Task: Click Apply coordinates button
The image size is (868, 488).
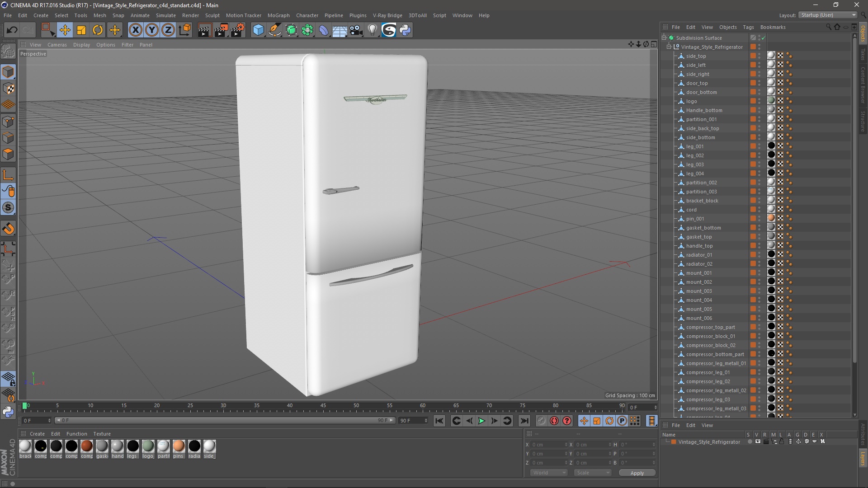Action: click(x=637, y=473)
